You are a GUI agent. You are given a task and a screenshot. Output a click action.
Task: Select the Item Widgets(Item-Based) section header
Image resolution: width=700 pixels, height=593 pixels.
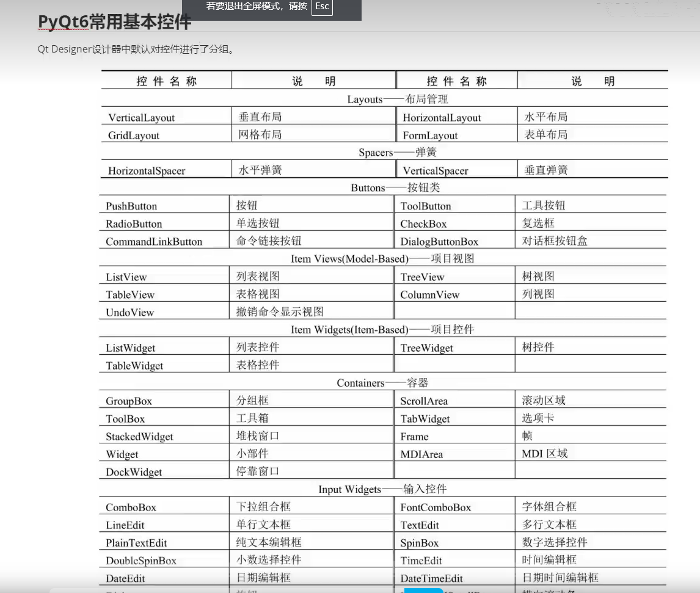click(382, 330)
